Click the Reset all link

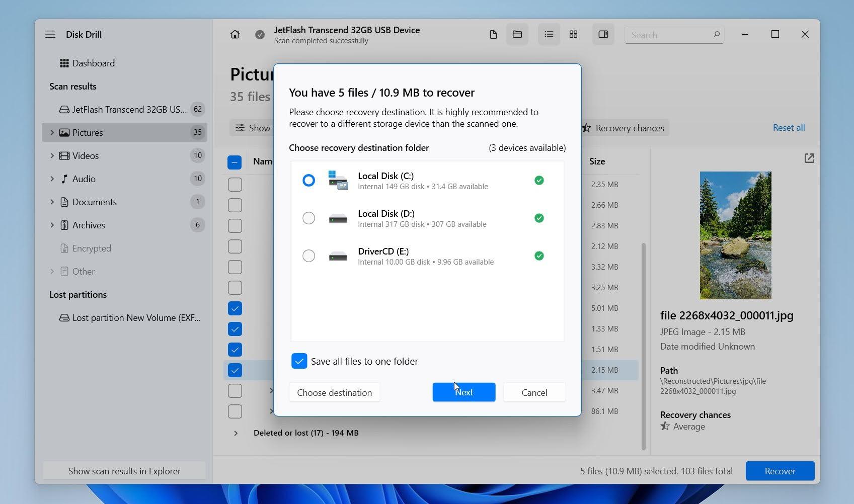[x=789, y=128]
